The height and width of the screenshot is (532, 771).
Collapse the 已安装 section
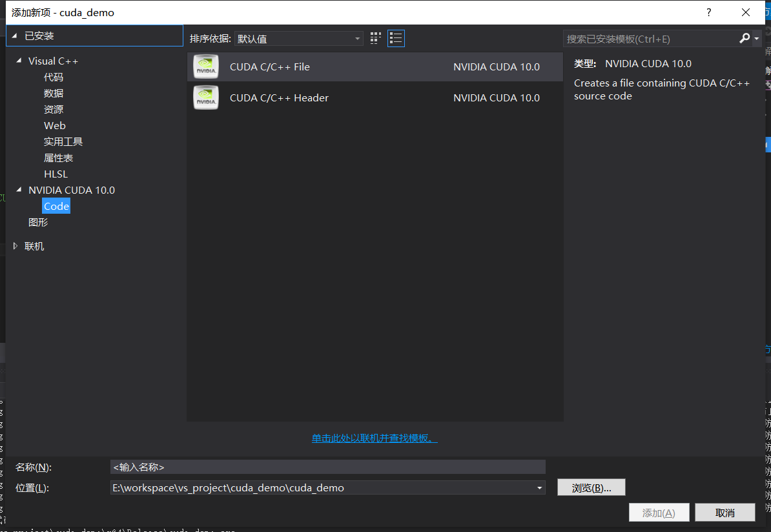tap(14, 36)
